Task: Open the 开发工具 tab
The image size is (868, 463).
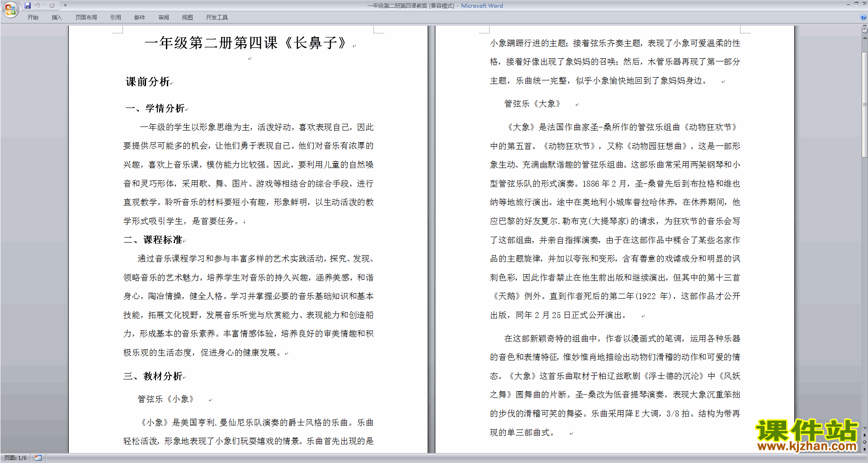Action: tap(217, 18)
